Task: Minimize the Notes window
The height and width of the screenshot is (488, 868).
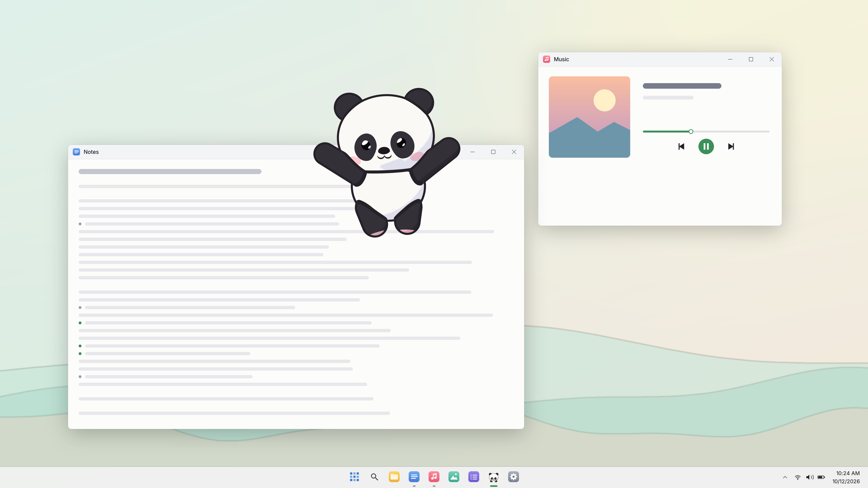Action: tap(472, 152)
